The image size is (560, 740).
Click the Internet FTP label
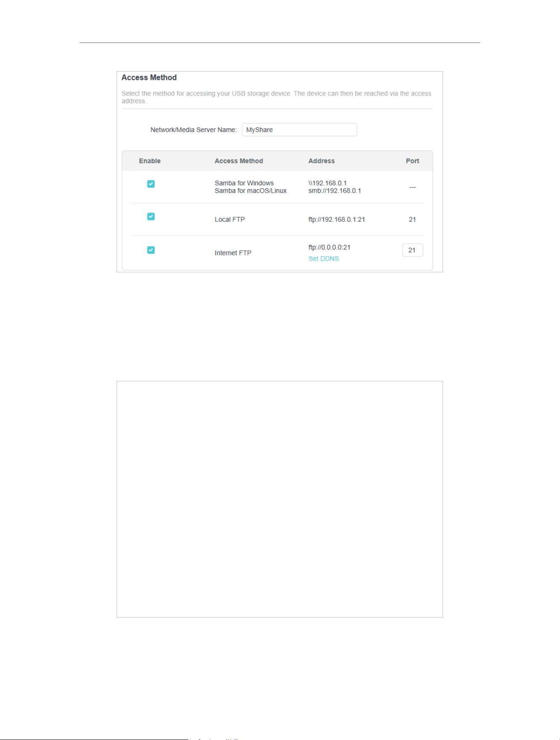[233, 253]
